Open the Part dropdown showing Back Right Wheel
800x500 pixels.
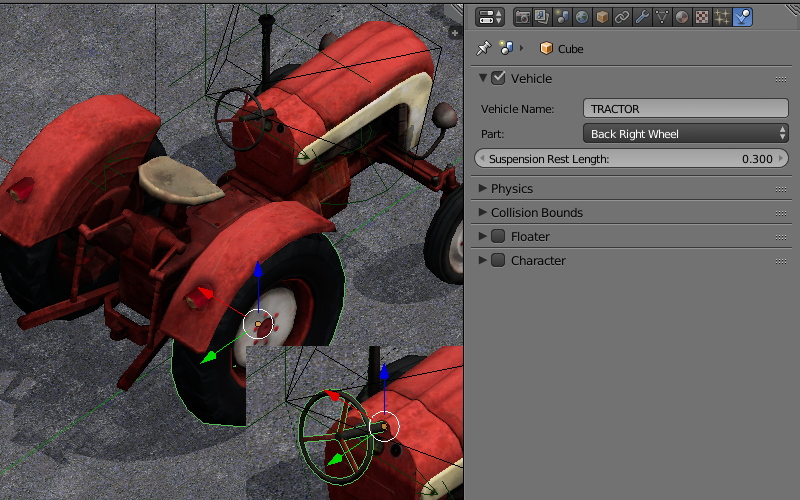point(686,134)
